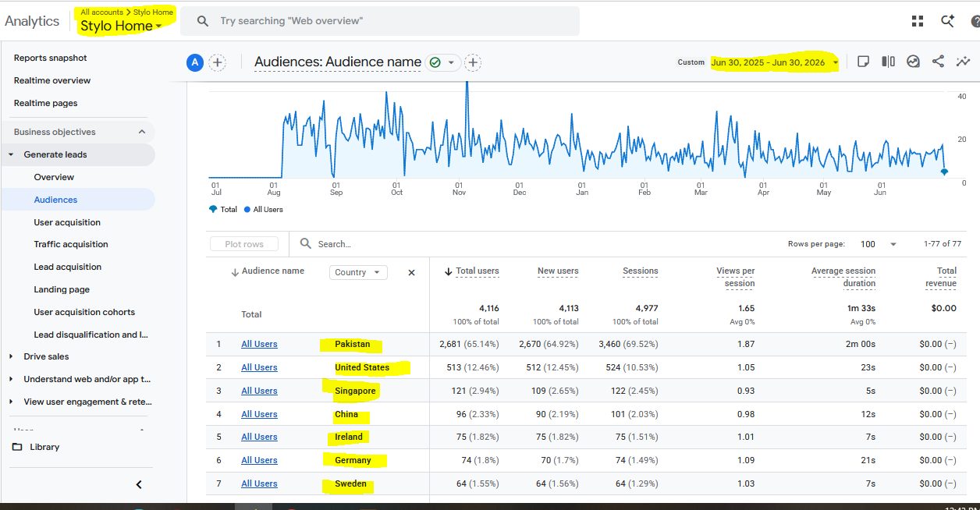Open the report status dropdown arrow
The width and height of the screenshot is (980, 510).
(x=450, y=62)
